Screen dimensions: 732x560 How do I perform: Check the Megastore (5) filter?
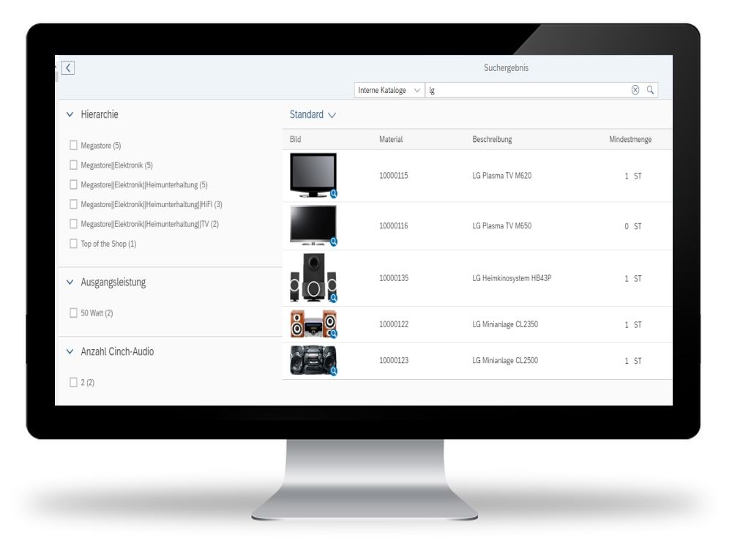(73, 145)
